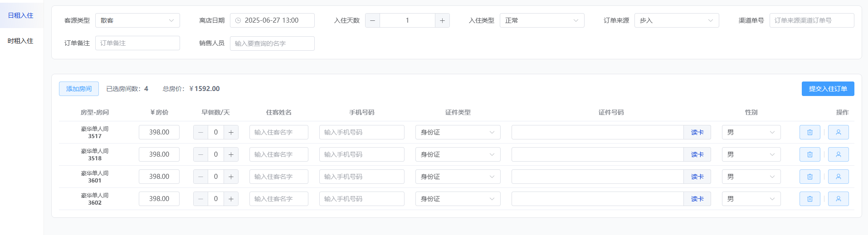The height and width of the screenshot is (235, 868).
Task: Click 读卡 button for room 3518
Action: pos(697,154)
